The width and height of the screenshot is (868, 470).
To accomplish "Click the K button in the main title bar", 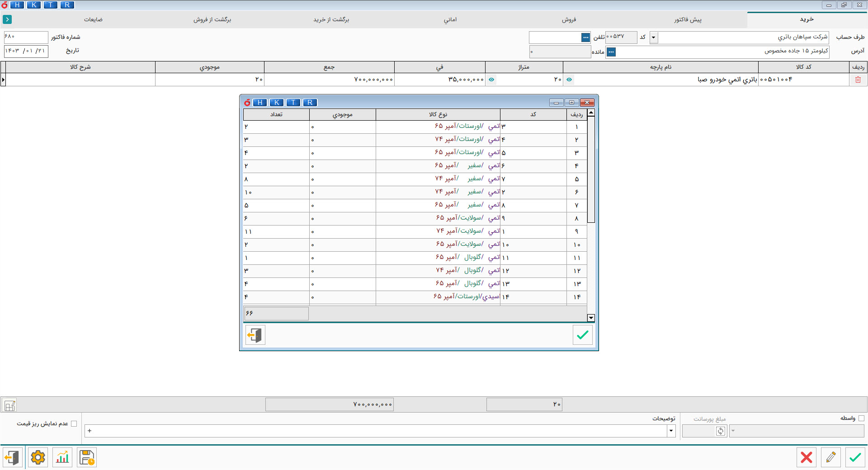I will pos(34,5).
